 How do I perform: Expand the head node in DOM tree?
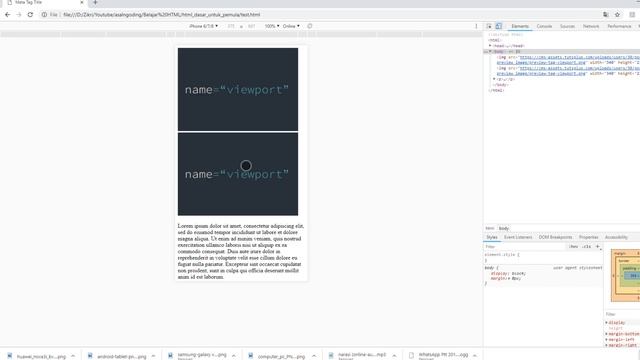click(490, 46)
